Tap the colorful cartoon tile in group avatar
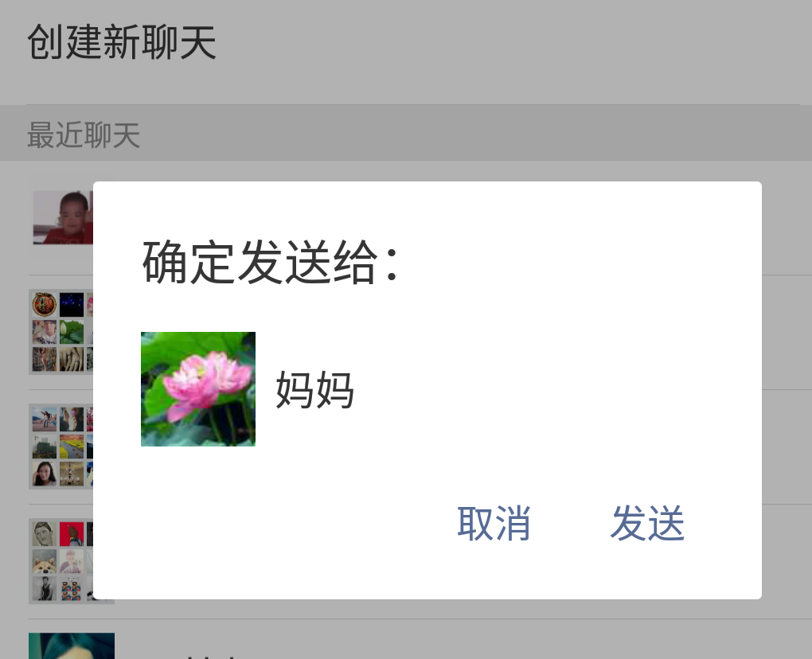Image resolution: width=812 pixels, height=659 pixels. (x=72, y=588)
